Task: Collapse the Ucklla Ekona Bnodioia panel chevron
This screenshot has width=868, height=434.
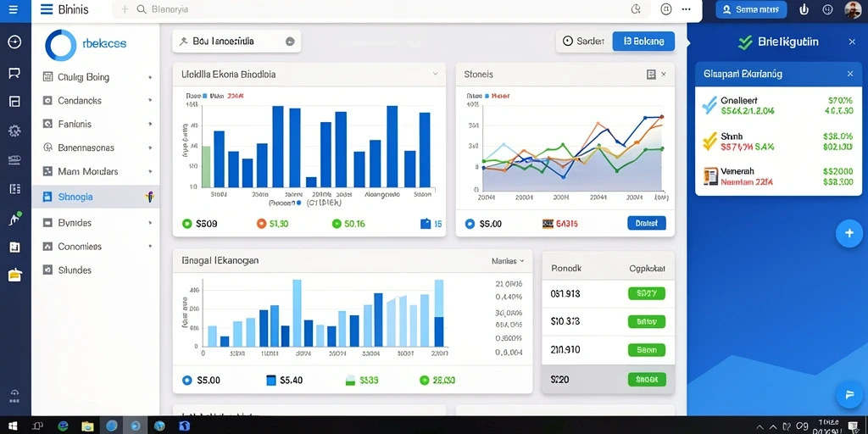Action: (435, 74)
